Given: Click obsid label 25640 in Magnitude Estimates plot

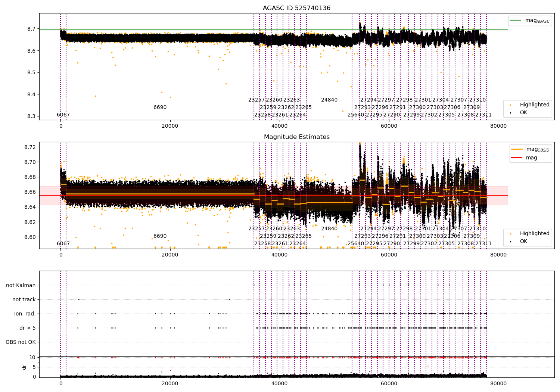Looking at the screenshot, I should point(356,243).
